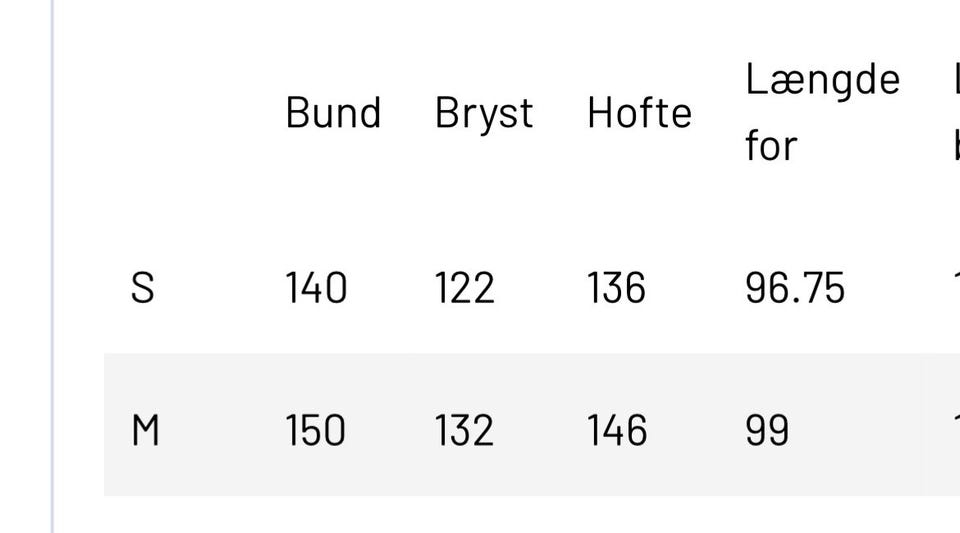This screenshot has width=960, height=533.
Task: Select the Bund column header
Action: click(333, 113)
